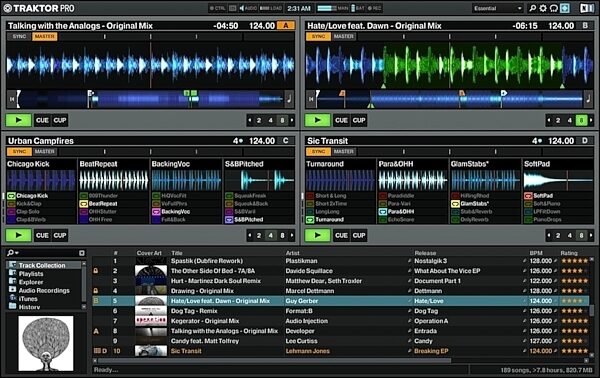Click the AUDIO speaker indicator
This screenshot has width=600, height=378.
point(248,8)
